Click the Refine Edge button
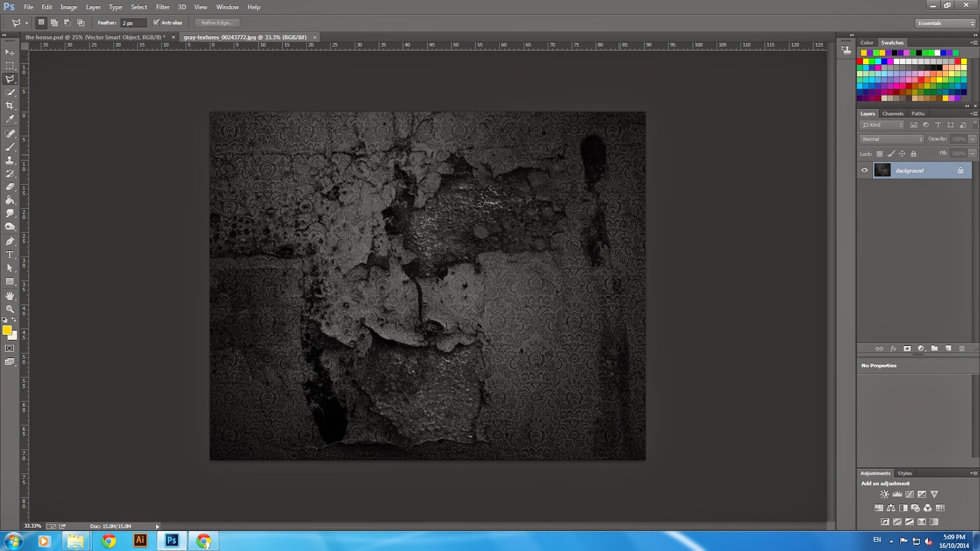980x551 pixels. pos(217,23)
